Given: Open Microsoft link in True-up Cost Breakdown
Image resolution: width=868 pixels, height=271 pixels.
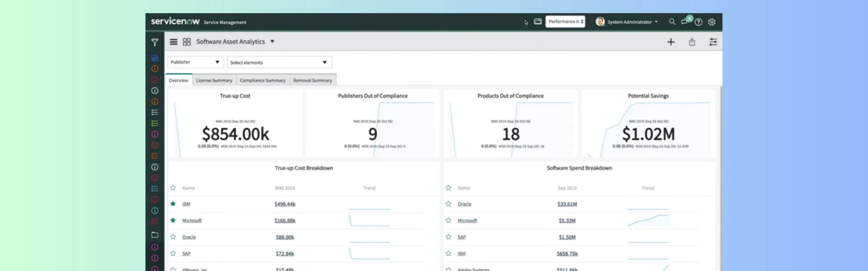Looking at the screenshot, I should coord(192,221).
